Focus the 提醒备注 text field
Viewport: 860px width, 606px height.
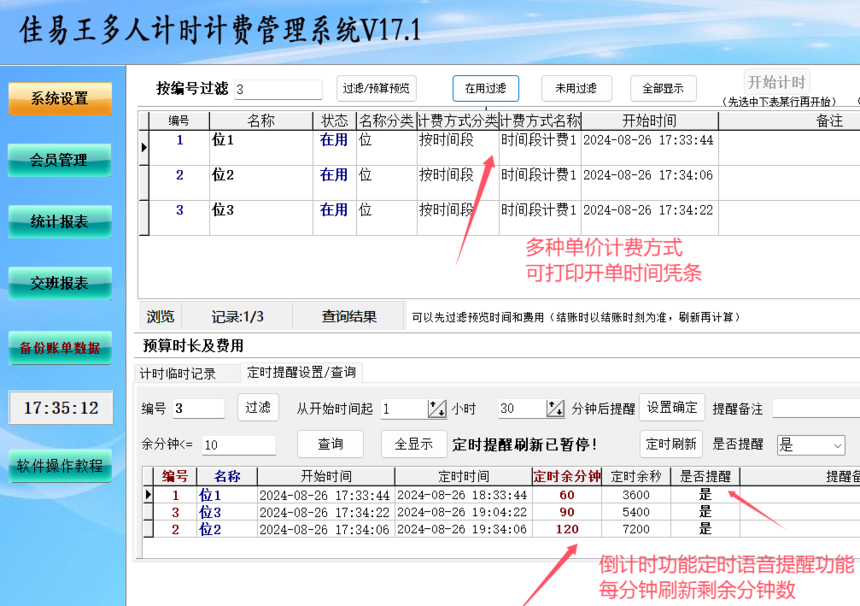[x=816, y=409]
